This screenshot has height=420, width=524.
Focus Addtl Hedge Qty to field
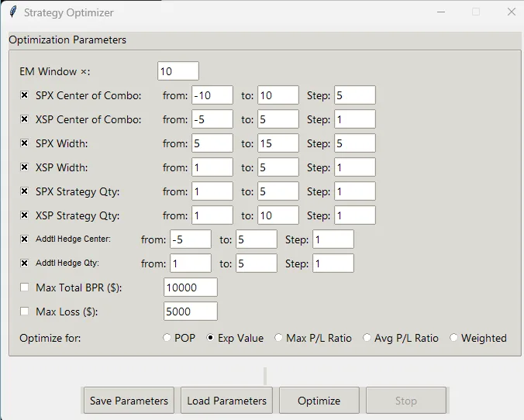click(257, 263)
